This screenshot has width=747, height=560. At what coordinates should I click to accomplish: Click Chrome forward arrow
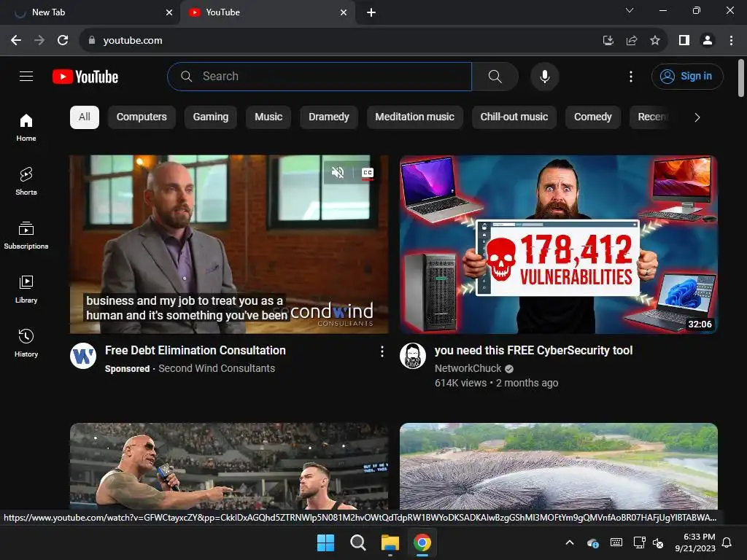click(x=39, y=41)
